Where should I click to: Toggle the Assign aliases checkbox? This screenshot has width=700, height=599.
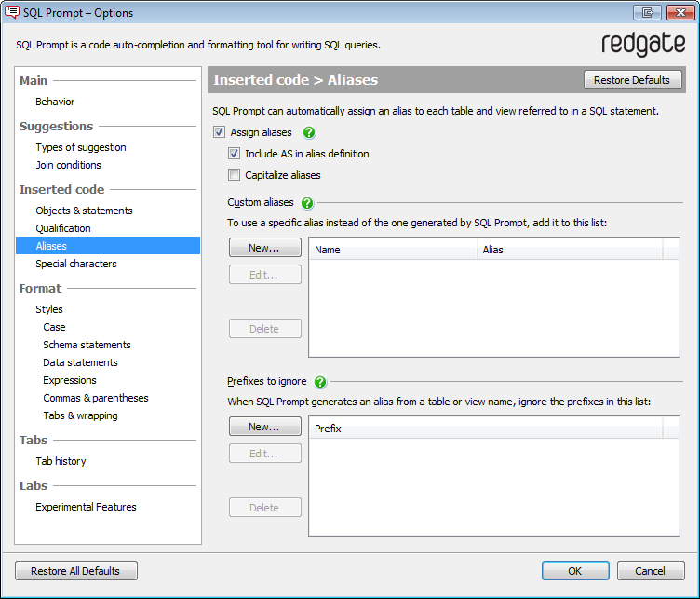220,133
